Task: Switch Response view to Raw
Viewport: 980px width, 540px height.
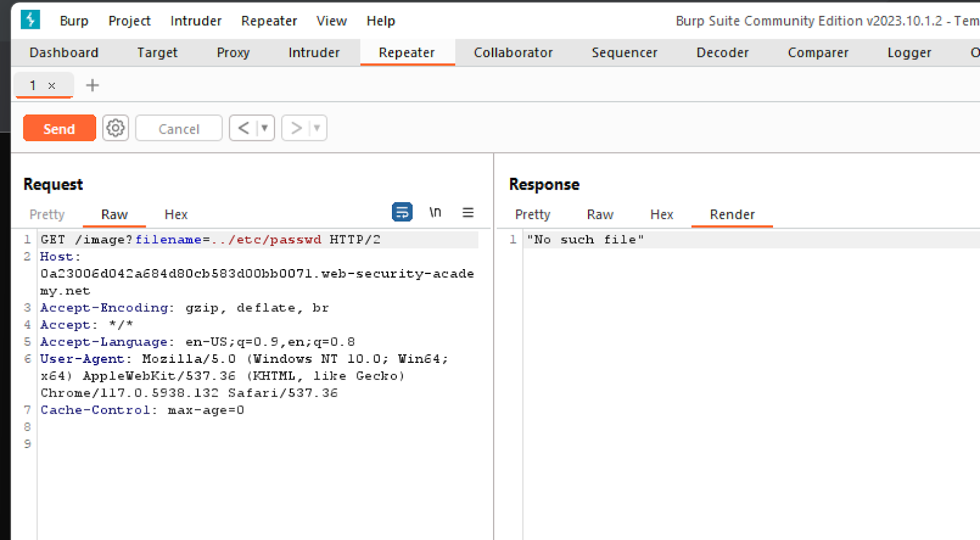Action: pyautogui.click(x=600, y=215)
